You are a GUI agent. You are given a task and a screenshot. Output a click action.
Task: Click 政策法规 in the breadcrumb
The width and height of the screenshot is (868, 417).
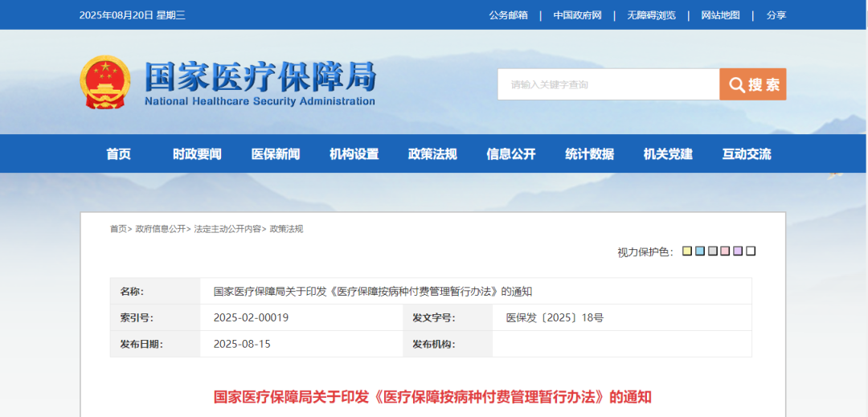click(286, 229)
